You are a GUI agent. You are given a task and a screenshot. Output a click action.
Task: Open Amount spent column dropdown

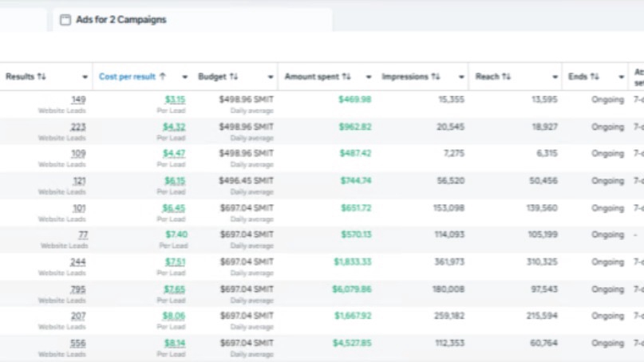pyautogui.click(x=369, y=77)
